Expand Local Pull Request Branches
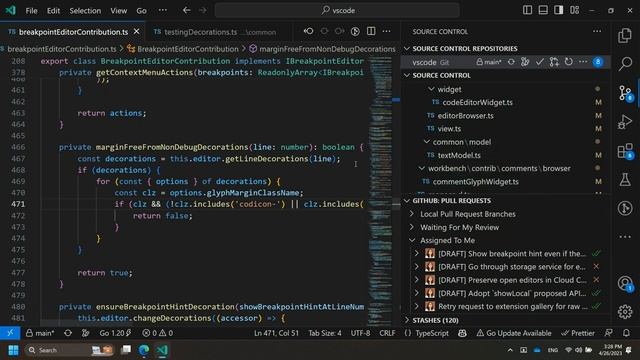 point(468,214)
